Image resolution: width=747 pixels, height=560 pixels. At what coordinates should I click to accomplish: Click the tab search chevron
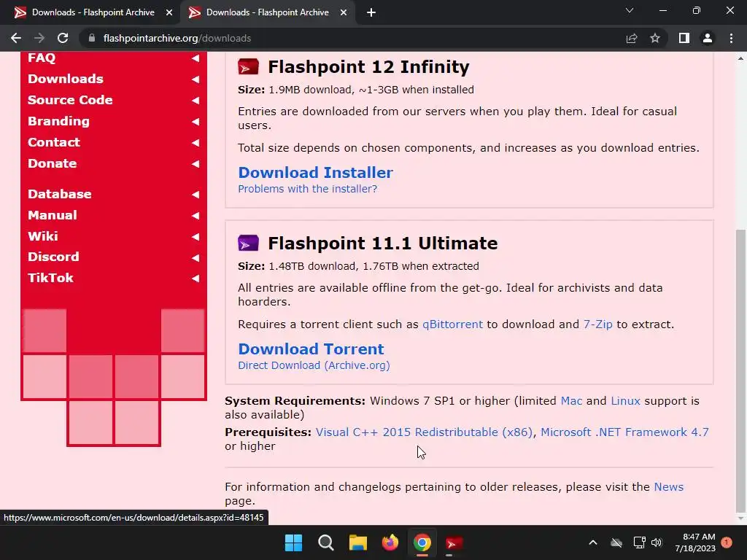(630, 10)
